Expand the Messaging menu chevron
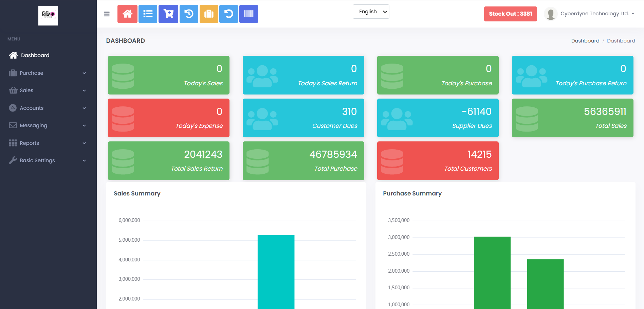This screenshot has height=309, width=644. coord(84,125)
